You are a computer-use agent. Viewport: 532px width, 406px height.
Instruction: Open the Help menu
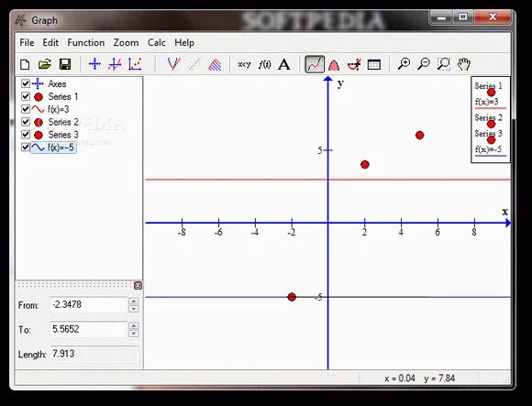click(184, 43)
